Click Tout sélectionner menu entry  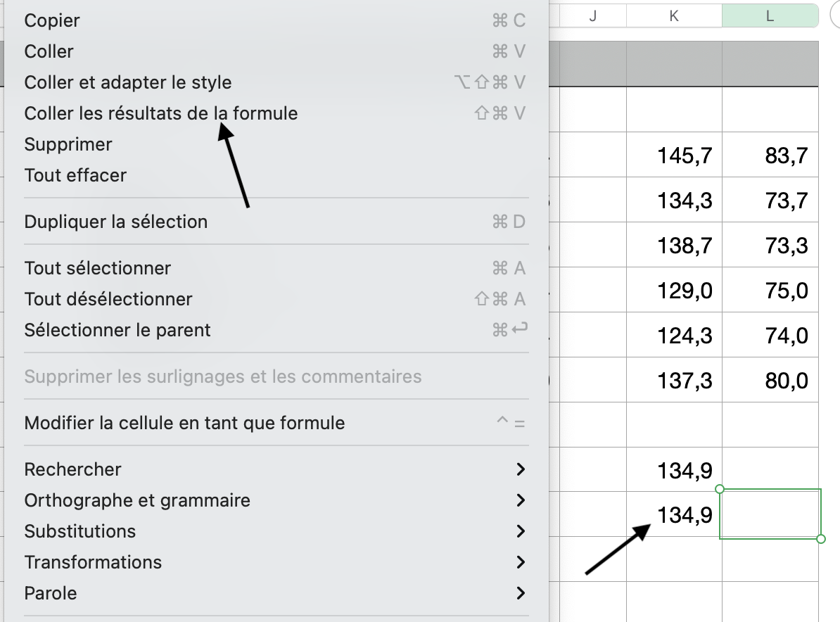click(x=98, y=268)
